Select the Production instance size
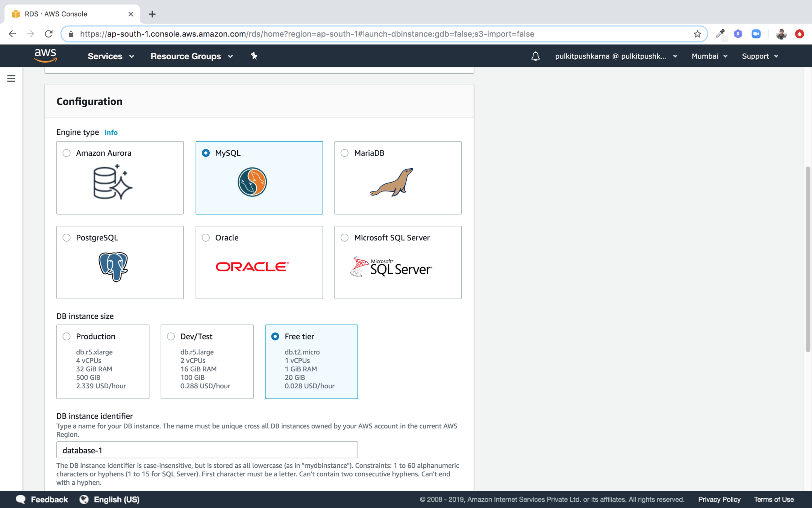The width and height of the screenshot is (812, 508). (67, 336)
